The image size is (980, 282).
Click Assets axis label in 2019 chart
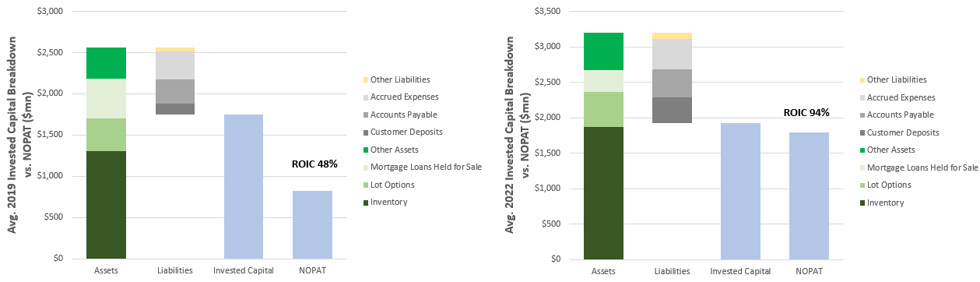tap(106, 271)
